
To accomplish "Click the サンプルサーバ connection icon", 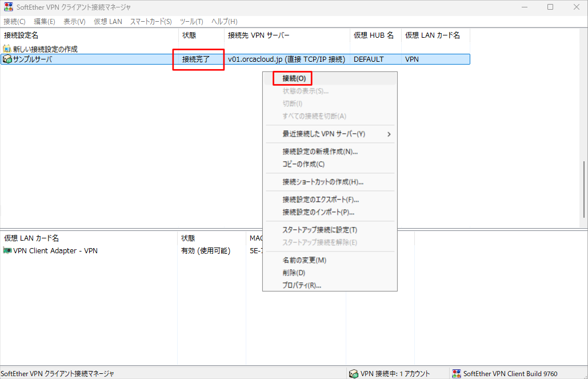I will tap(7, 59).
